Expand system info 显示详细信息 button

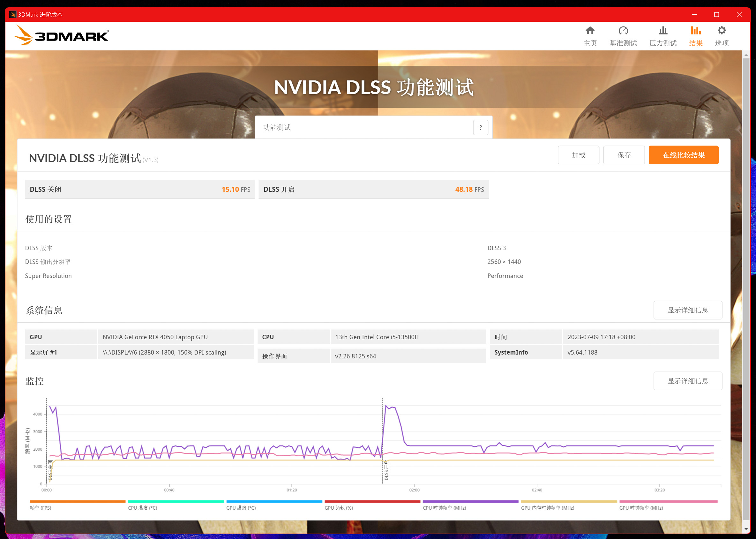pyautogui.click(x=687, y=310)
